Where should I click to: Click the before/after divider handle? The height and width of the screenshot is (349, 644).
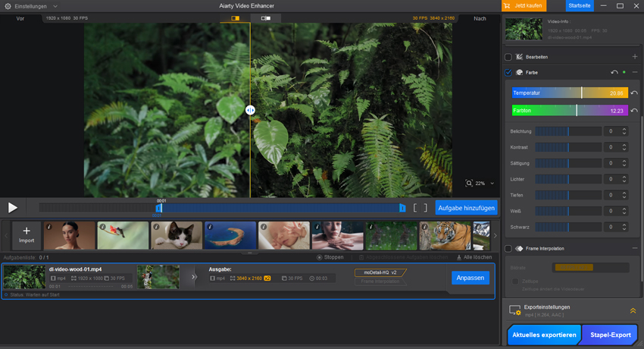click(x=250, y=110)
